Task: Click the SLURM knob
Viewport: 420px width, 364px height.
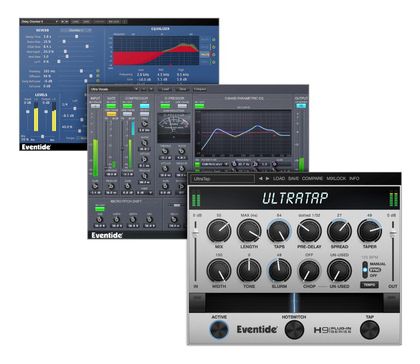Action: 279,270
